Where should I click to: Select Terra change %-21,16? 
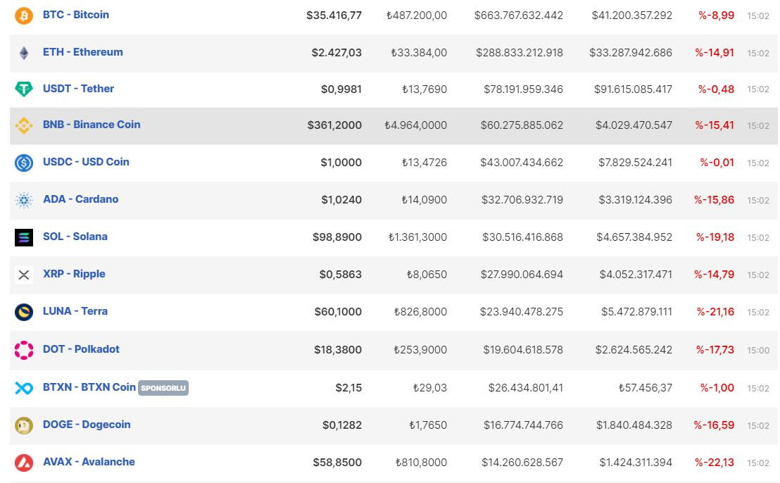pyautogui.click(x=715, y=312)
